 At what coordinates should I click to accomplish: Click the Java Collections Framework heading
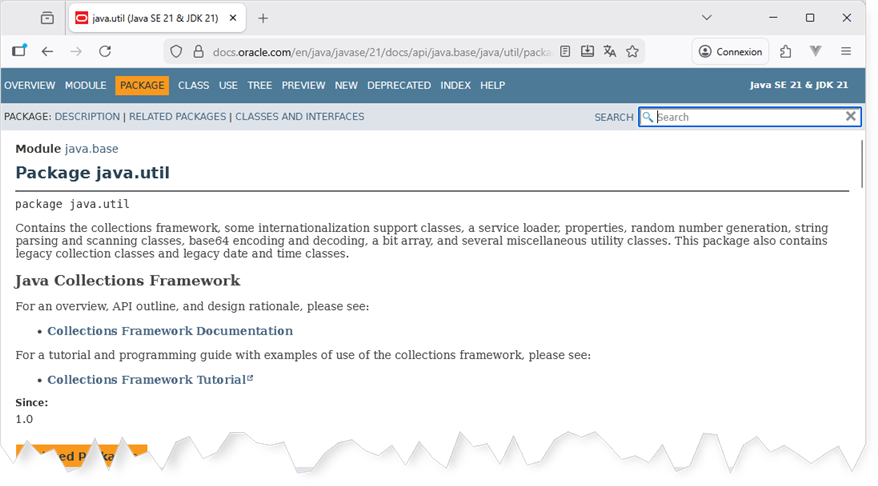coord(128,281)
